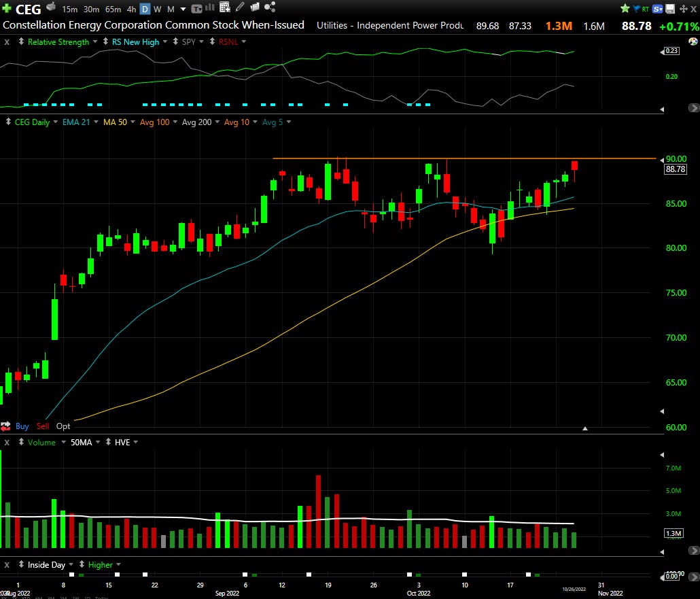Image resolution: width=700 pixels, height=599 pixels.
Task: Click the scroll button right of Volume pane
Action: (x=693, y=550)
